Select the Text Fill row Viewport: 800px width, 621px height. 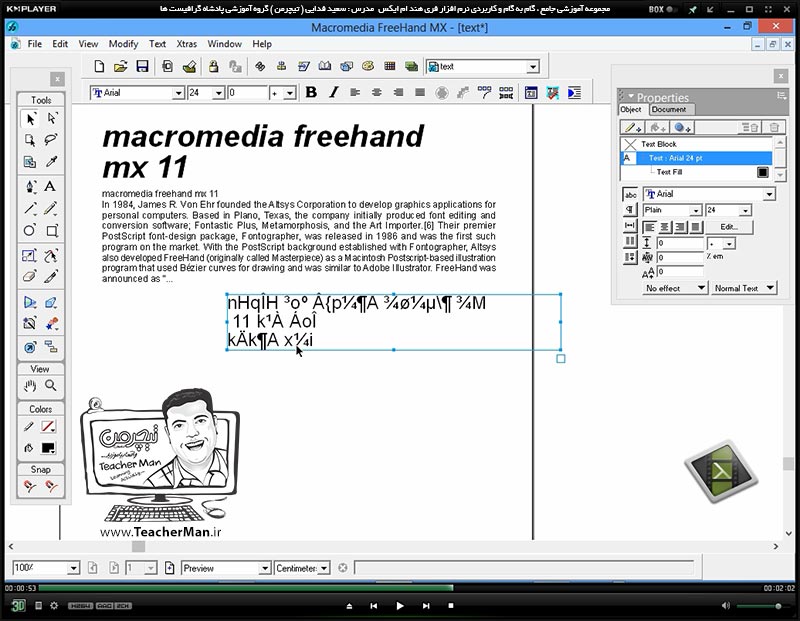point(696,172)
